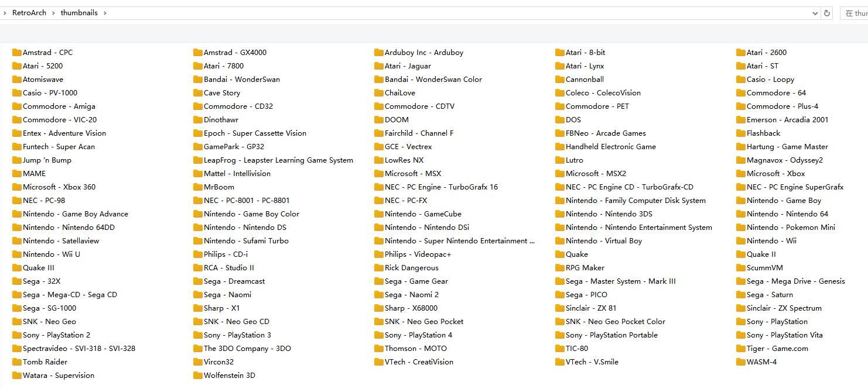
Task: Select the folder name Dinothawr
Action: [x=221, y=120]
